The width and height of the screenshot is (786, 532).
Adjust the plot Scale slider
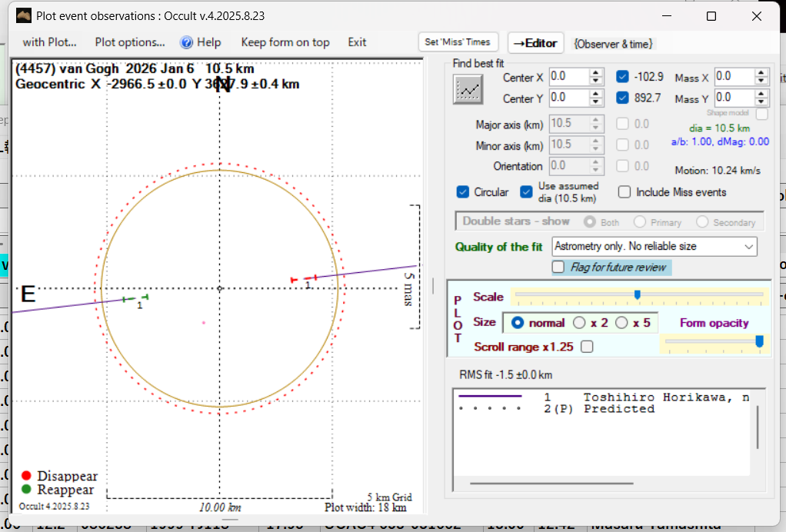pyautogui.click(x=637, y=295)
